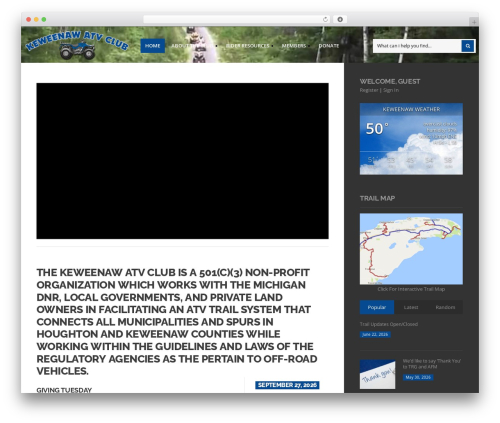The width and height of the screenshot is (500, 423).
Task: Click the Keweenaw ATV Club logo
Action: (x=77, y=45)
